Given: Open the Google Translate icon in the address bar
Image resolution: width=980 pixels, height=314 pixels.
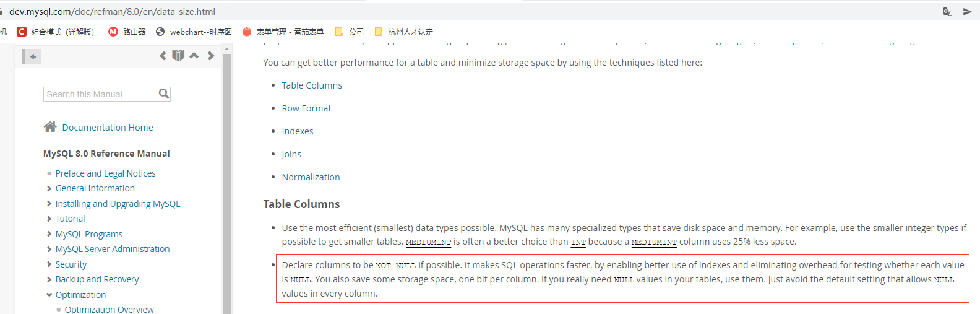Looking at the screenshot, I should 947,12.
